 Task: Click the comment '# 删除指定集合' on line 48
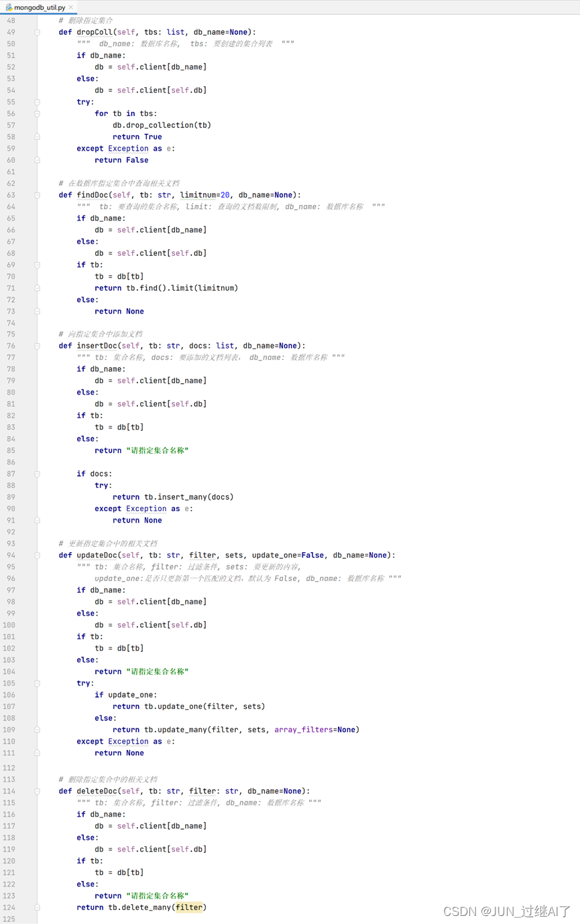[x=86, y=21]
